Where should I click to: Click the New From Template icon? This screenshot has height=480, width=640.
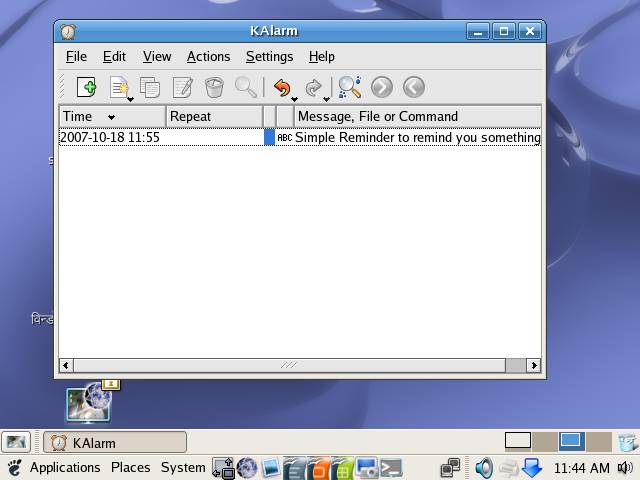(119, 88)
